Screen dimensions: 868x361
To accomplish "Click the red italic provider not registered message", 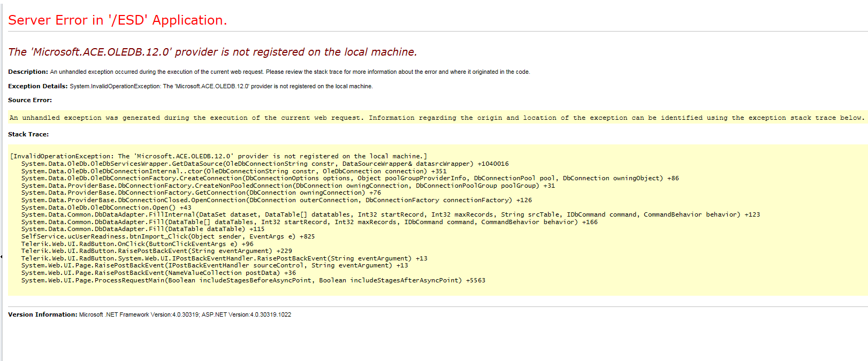I will pyautogui.click(x=212, y=52).
